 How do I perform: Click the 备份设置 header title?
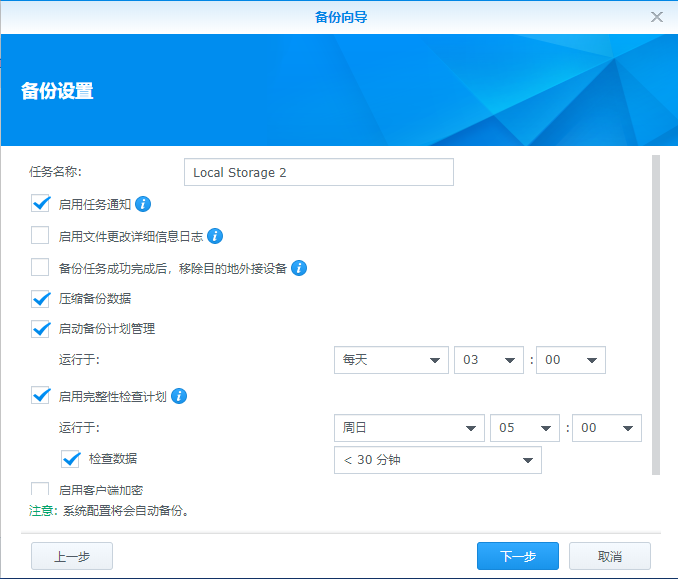(57, 91)
